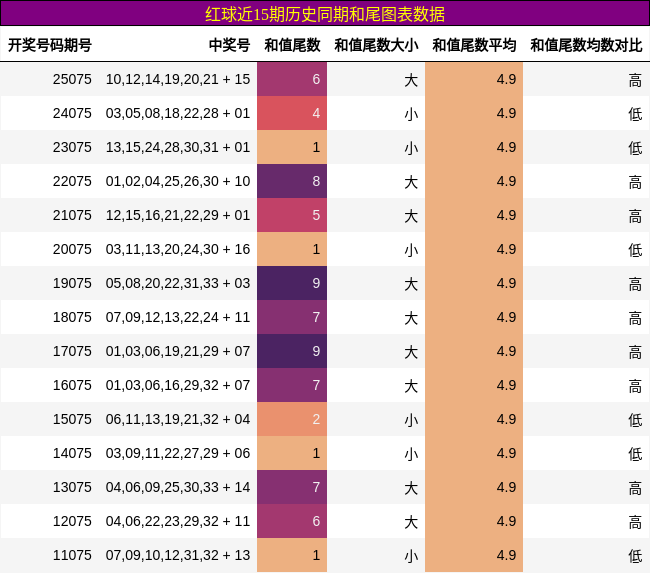Click the 和值尾数大小 column header
Image resolution: width=650 pixels, height=573 pixels.
point(376,45)
